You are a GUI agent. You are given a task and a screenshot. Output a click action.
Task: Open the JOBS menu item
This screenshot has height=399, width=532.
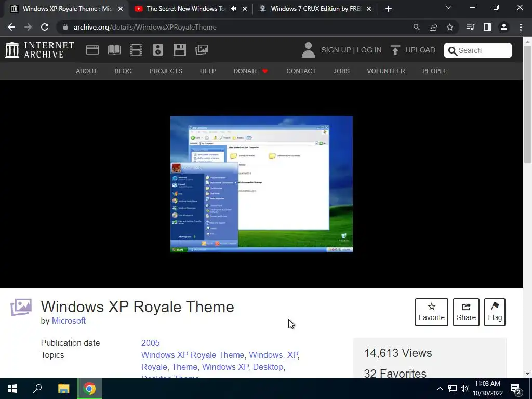(341, 71)
